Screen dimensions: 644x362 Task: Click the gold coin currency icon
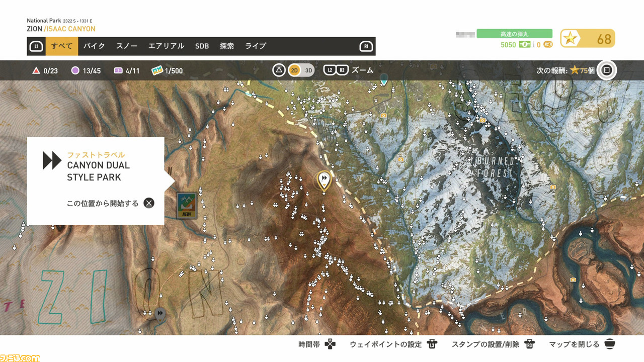pos(548,45)
